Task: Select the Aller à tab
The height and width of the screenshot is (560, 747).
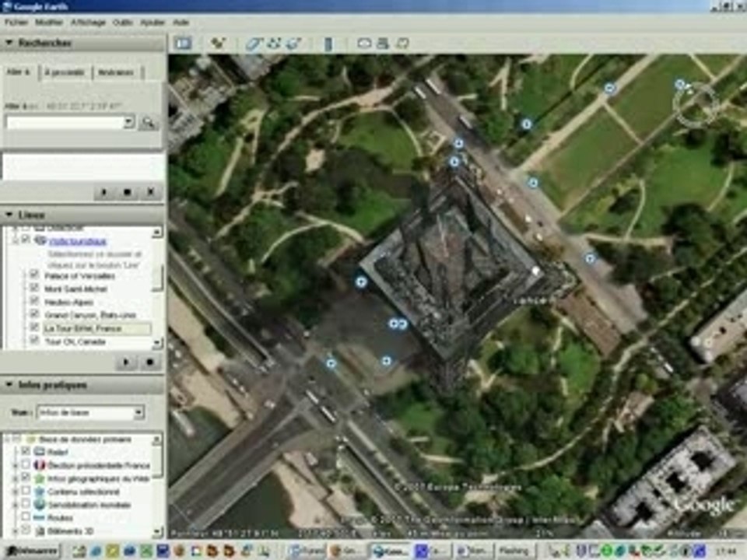Action: click(x=18, y=72)
